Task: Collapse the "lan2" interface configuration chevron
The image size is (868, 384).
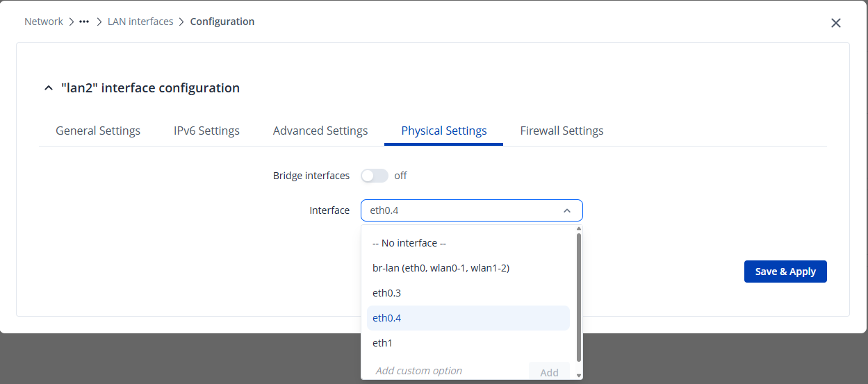Action: click(x=48, y=88)
